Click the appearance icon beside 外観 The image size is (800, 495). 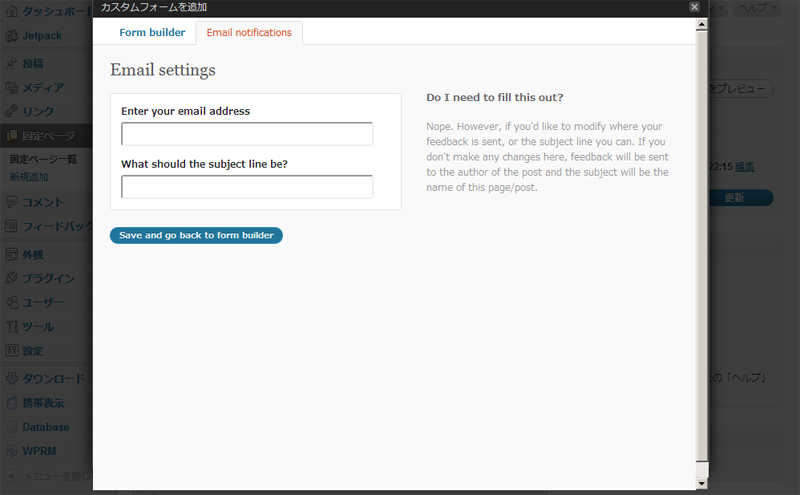click(12, 254)
